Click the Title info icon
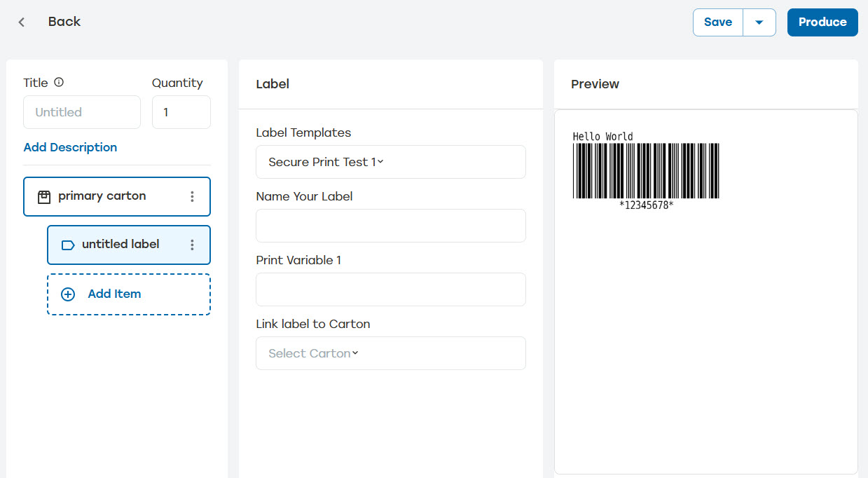The width and height of the screenshot is (868, 478). click(59, 82)
